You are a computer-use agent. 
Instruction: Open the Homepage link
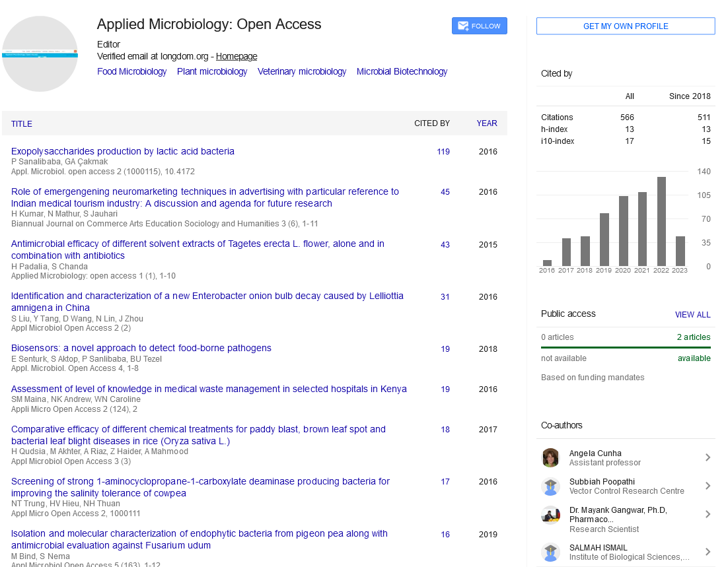[x=237, y=57]
